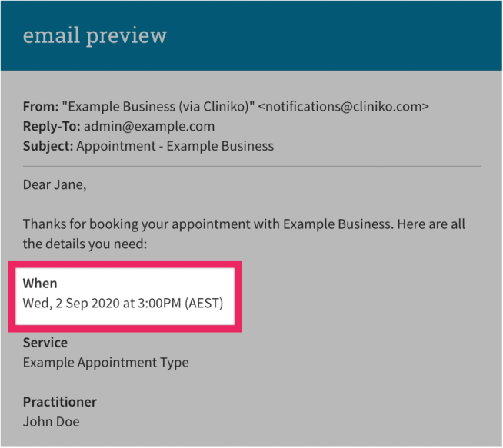This screenshot has width=503, height=448.
Task: Click the sender name "Example Business (via Cliniko)"
Action: click(x=158, y=107)
